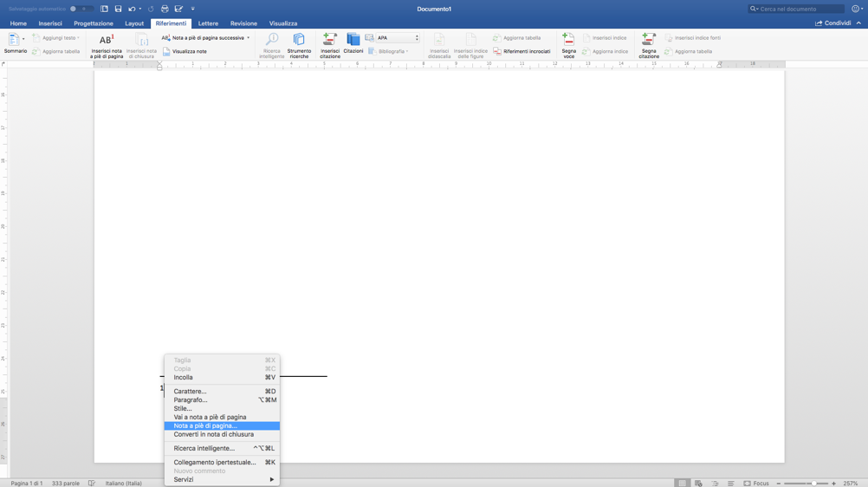This screenshot has height=487, width=868.
Task: Open the Progettazione tab
Action: [x=94, y=23]
